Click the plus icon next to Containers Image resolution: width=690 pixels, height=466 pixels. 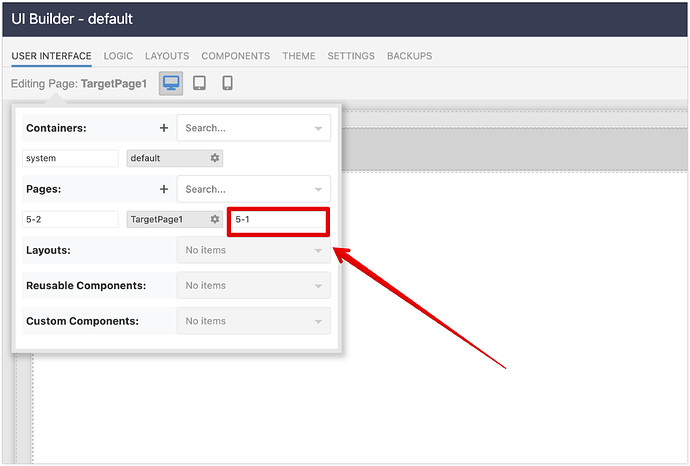pyautogui.click(x=164, y=128)
